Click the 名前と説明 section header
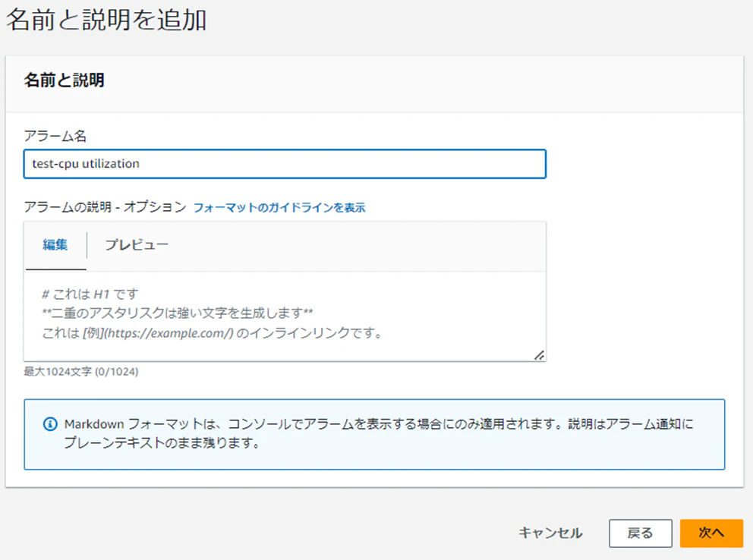 (64, 80)
